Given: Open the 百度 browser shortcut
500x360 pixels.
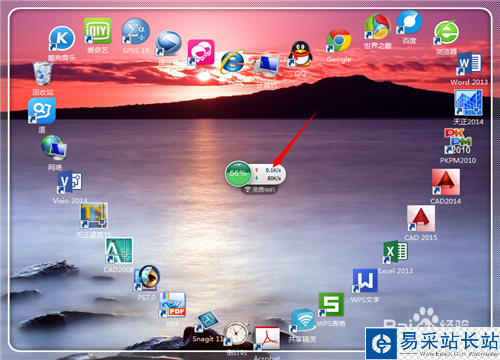Looking at the screenshot, I should [409, 22].
